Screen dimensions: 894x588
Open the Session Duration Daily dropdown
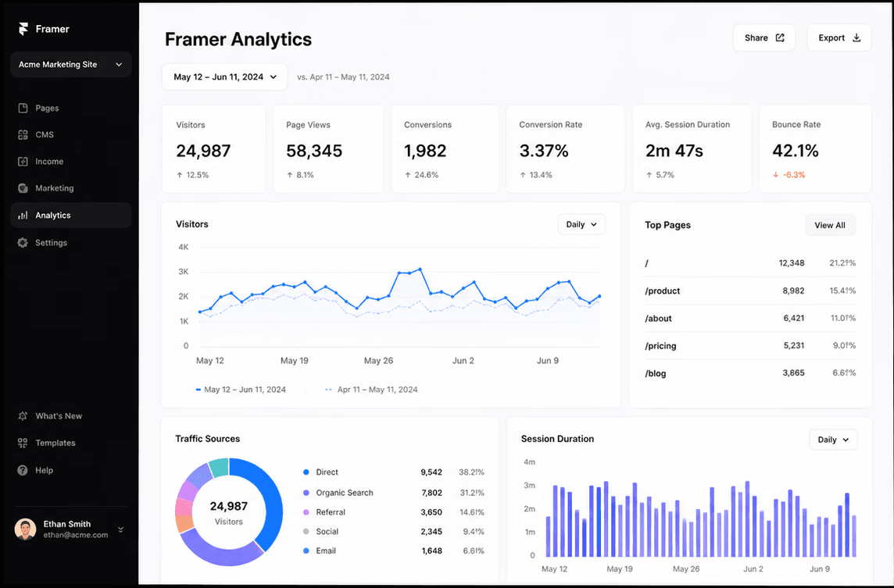(x=833, y=440)
